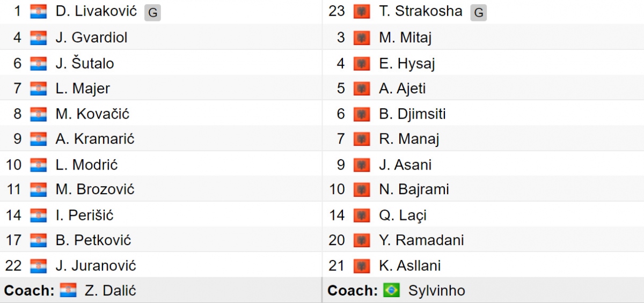Click on A. Kramarić's name
The image size is (644, 303).
click(94, 139)
